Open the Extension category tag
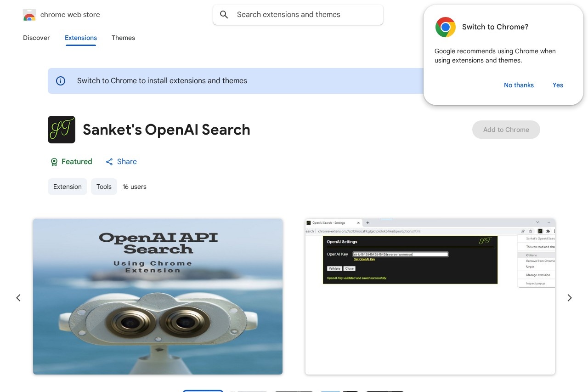This screenshot has height=392, width=588. [x=68, y=187]
